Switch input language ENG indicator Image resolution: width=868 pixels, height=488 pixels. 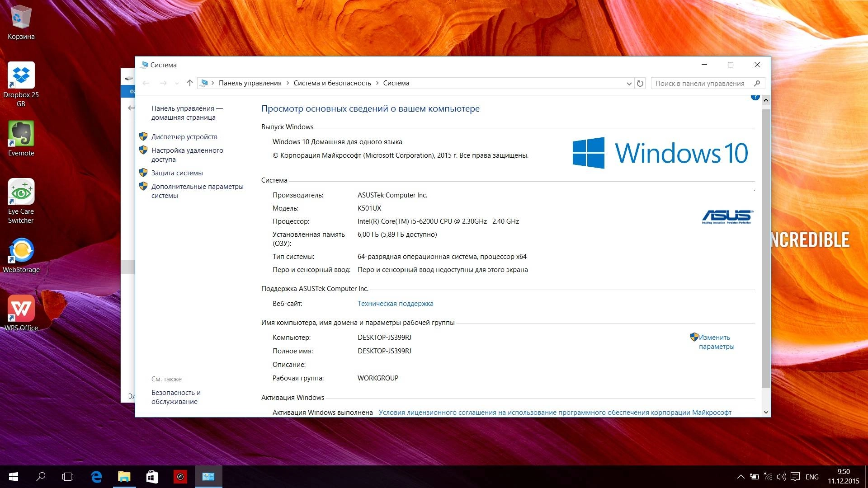(812, 477)
